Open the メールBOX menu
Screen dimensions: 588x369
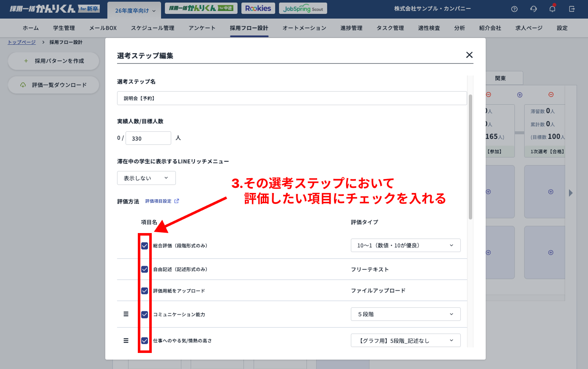[x=103, y=28]
